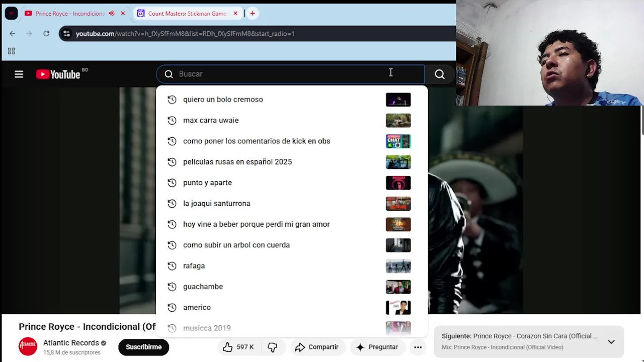Viewport: 644px width, 362px height.
Task: Switch to the Count Masters: Stickman Game tab
Action: pyautogui.click(x=187, y=14)
